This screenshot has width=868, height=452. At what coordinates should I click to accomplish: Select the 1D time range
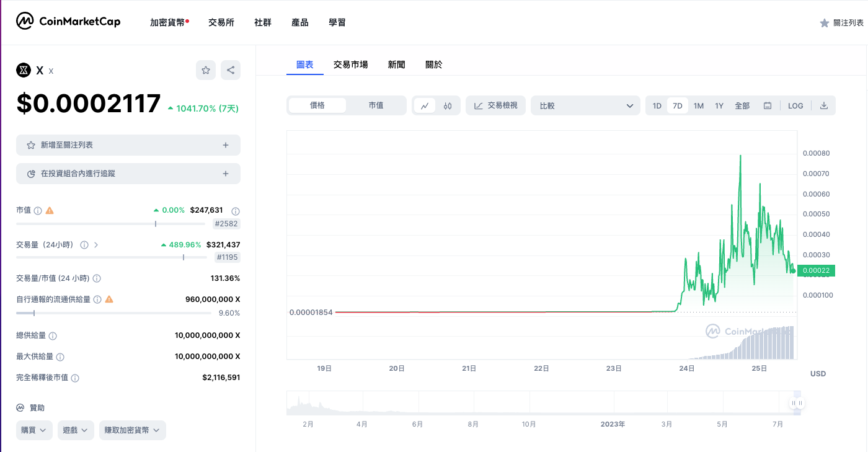click(x=657, y=105)
